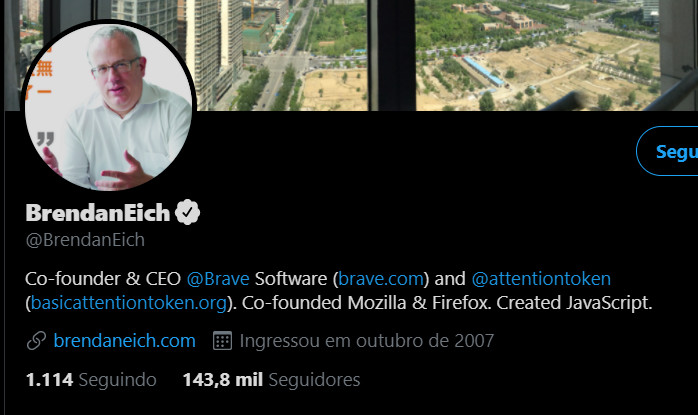Screen dimensions: 698x415
Task: Click the Seguir follow button
Action: click(x=667, y=151)
